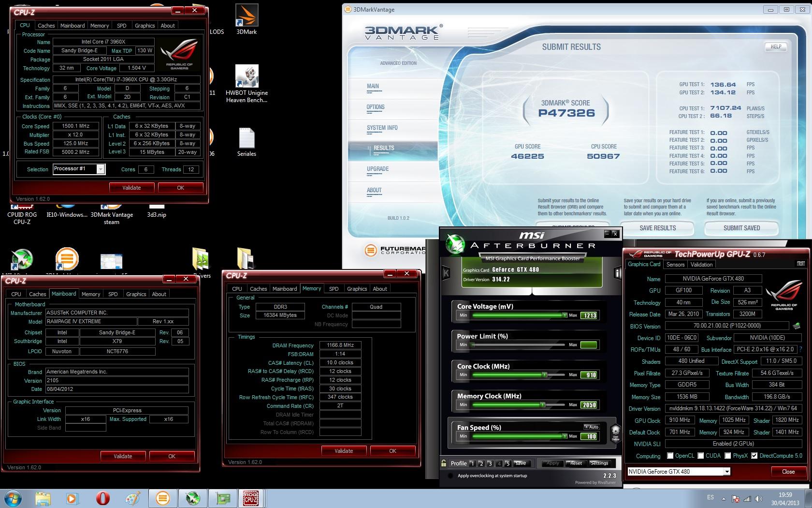Open the SPD tab in top CPU-Z window

click(x=122, y=26)
